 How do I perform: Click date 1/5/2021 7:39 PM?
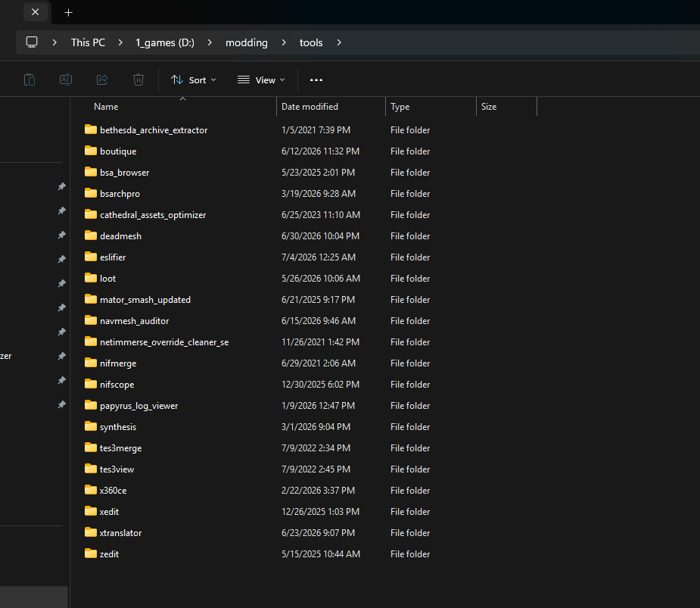pyautogui.click(x=316, y=130)
